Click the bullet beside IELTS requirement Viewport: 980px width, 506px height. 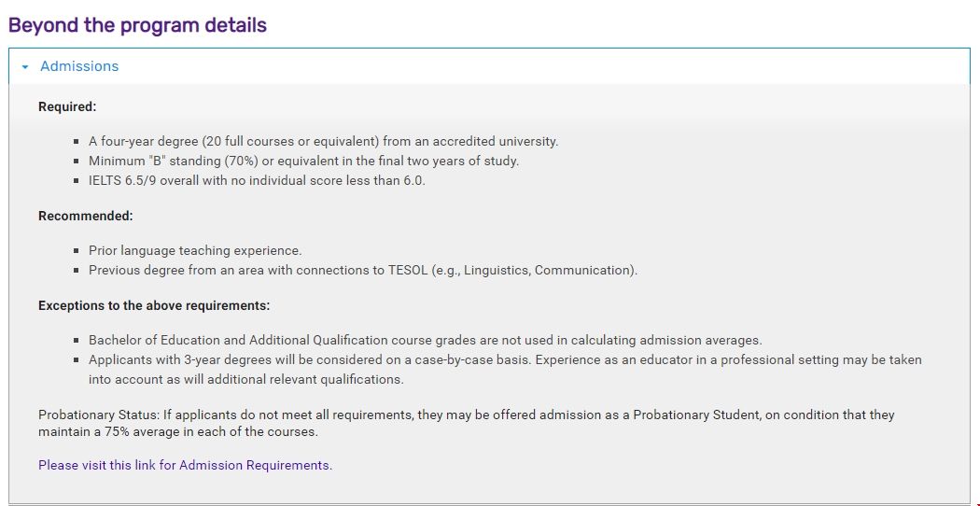(x=77, y=180)
